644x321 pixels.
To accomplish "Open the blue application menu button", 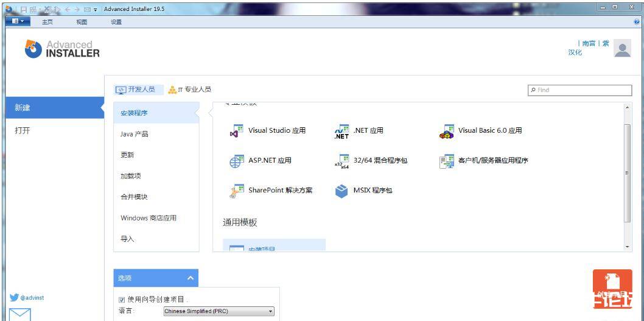I will coord(18,21).
